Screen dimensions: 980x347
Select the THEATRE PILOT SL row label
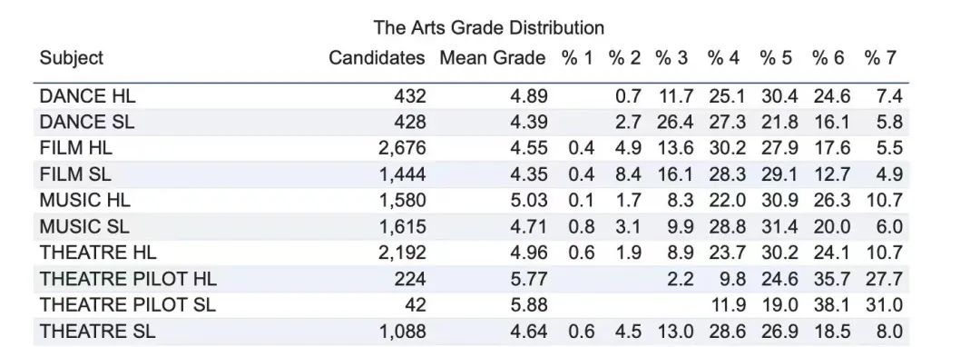pos(128,304)
